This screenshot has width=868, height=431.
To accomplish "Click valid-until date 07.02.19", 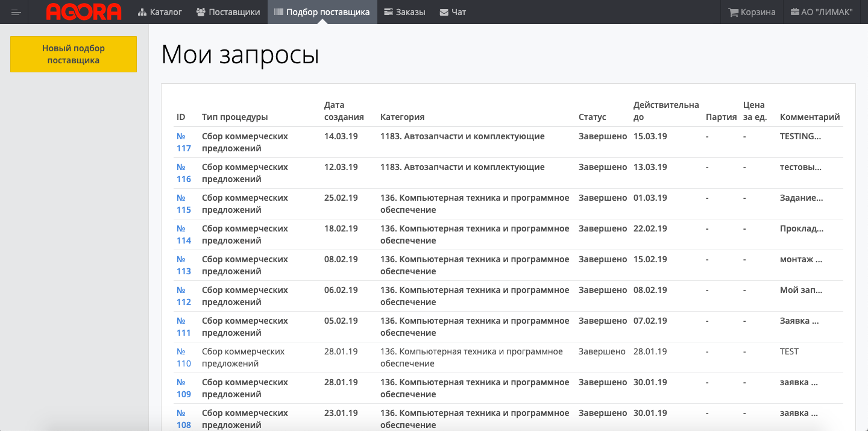I will [x=650, y=321].
